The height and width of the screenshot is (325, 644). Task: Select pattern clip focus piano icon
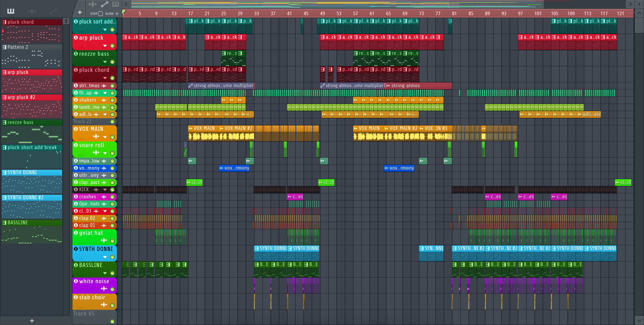[116, 4]
